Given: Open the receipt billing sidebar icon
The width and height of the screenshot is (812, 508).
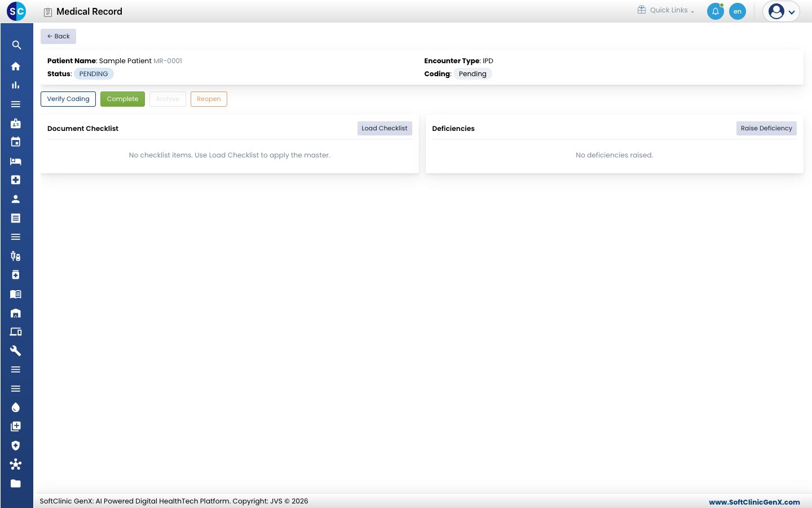Looking at the screenshot, I should (16, 218).
